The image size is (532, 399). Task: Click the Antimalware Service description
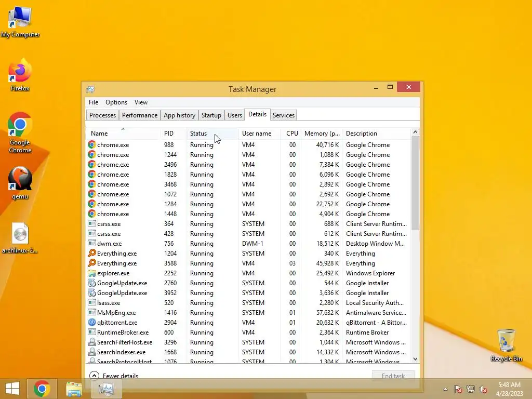pyautogui.click(x=376, y=312)
